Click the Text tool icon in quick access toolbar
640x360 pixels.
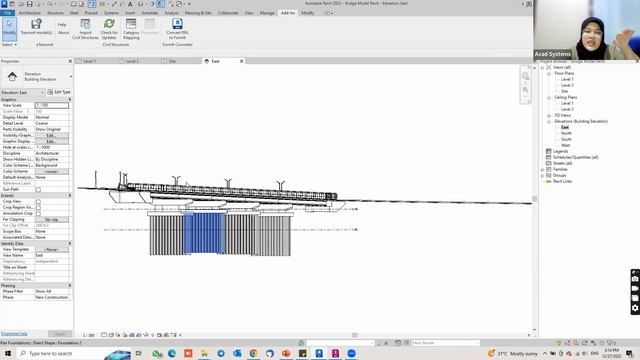(130, 4)
